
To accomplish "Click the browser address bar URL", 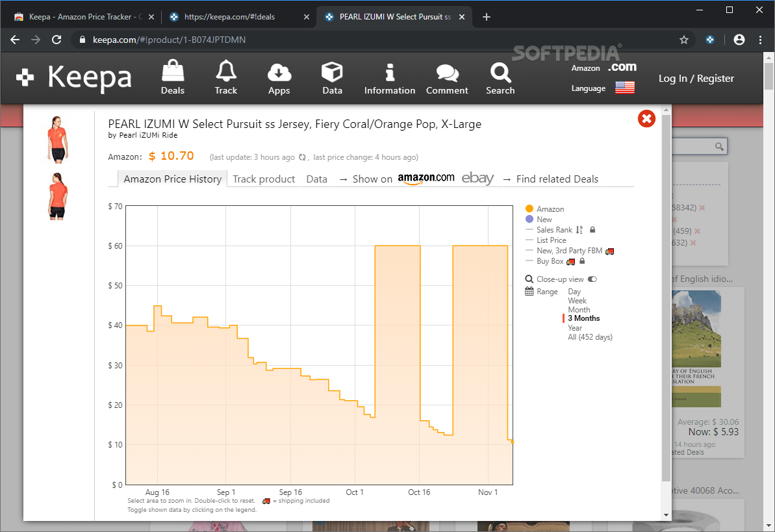I will (x=169, y=40).
